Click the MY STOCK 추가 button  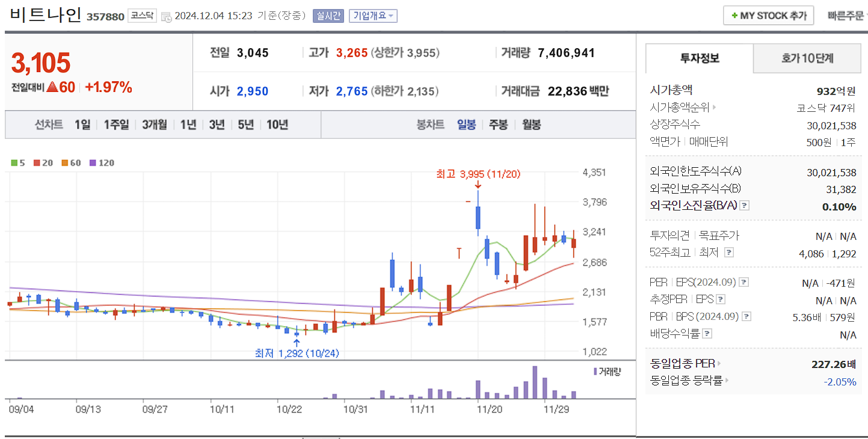coord(768,15)
